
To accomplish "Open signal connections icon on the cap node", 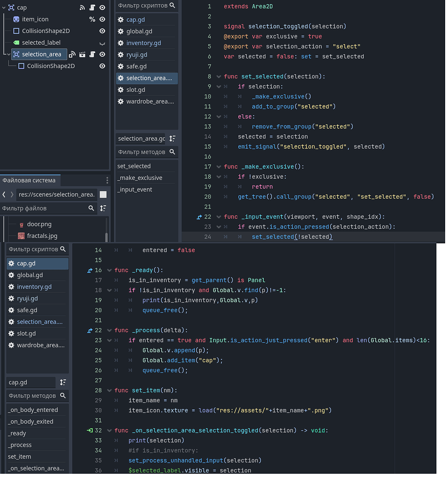I will [x=82, y=7].
